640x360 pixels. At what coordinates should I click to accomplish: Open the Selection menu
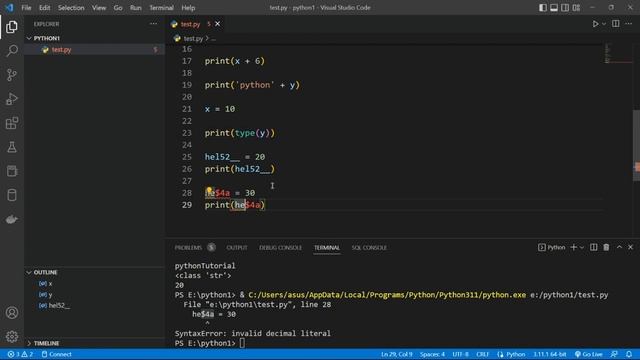pos(71,8)
